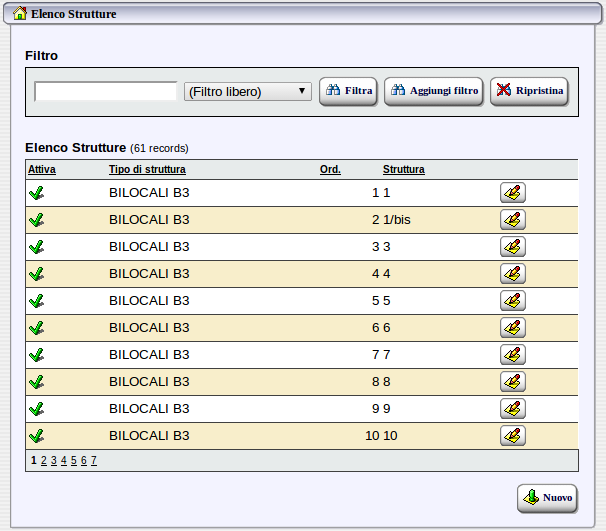This screenshot has height=531, width=606.
Task: Edit the structure 10 entry
Action: pyautogui.click(x=513, y=436)
